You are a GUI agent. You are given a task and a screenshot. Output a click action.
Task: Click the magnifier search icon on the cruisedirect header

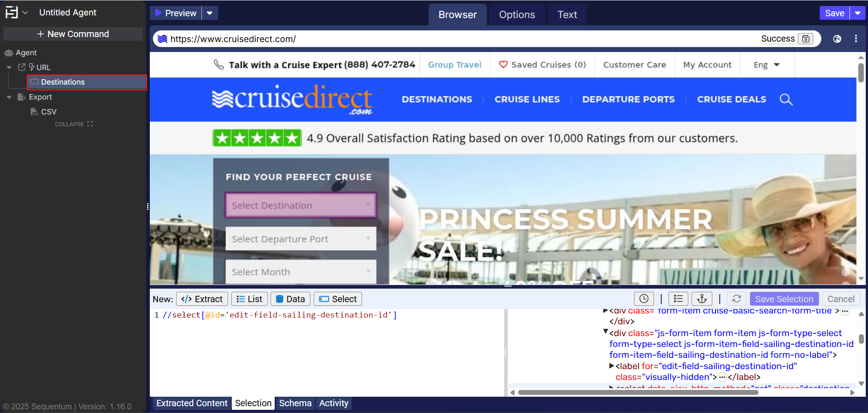(786, 100)
